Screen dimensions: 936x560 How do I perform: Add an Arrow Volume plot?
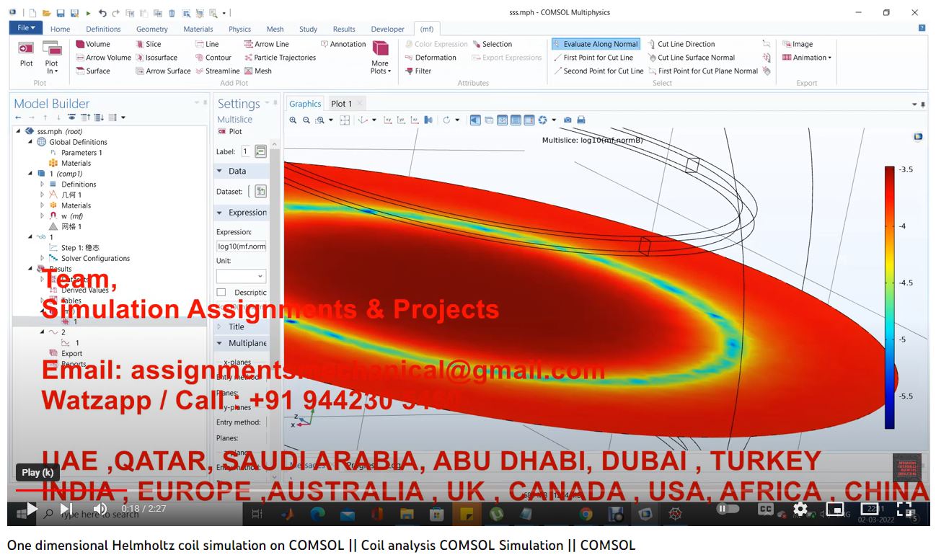click(103, 58)
